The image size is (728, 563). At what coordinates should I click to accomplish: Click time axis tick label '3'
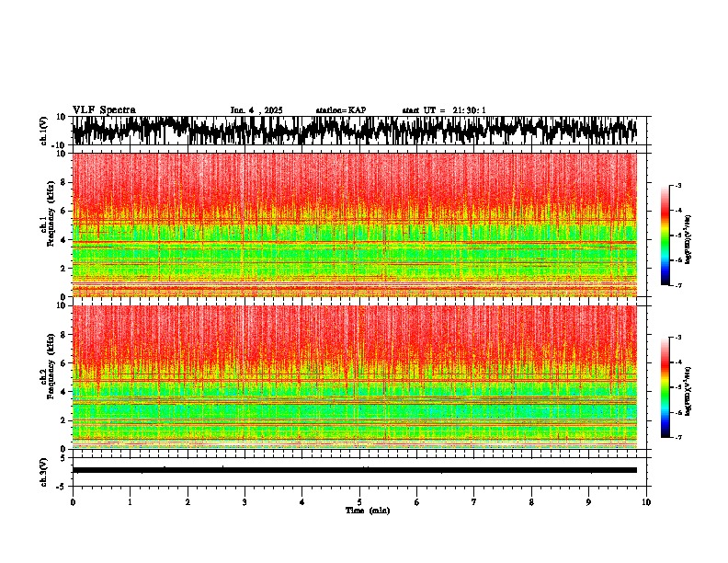[x=245, y=502]
